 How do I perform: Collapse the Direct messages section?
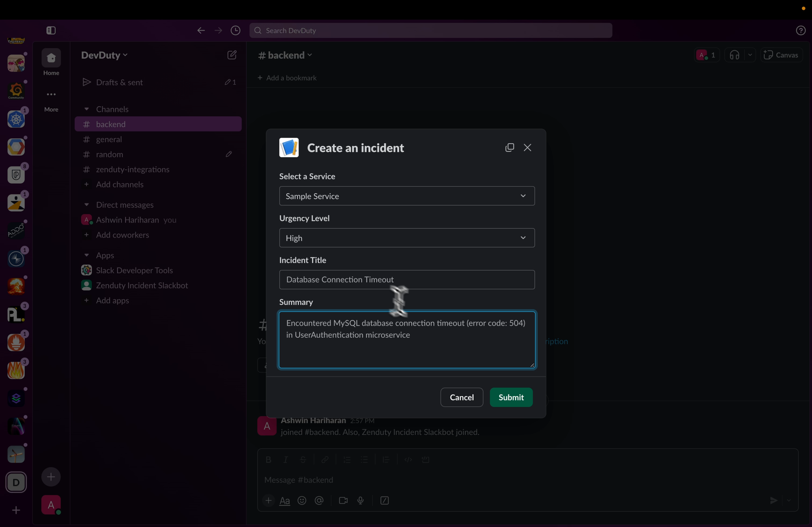point(86,205)
